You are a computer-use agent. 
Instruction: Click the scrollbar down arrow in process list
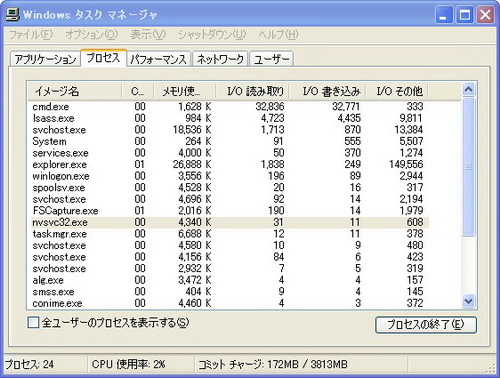(468, 301)
